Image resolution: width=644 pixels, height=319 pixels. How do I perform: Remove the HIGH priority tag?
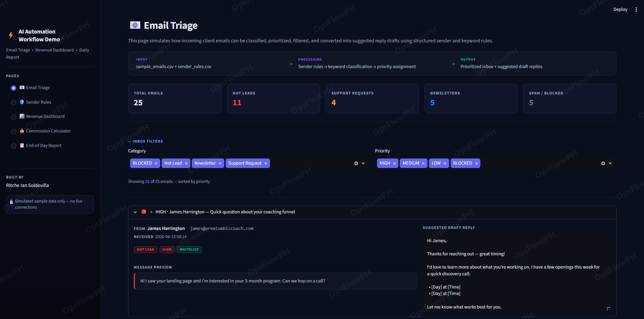[x=394, y=163]
